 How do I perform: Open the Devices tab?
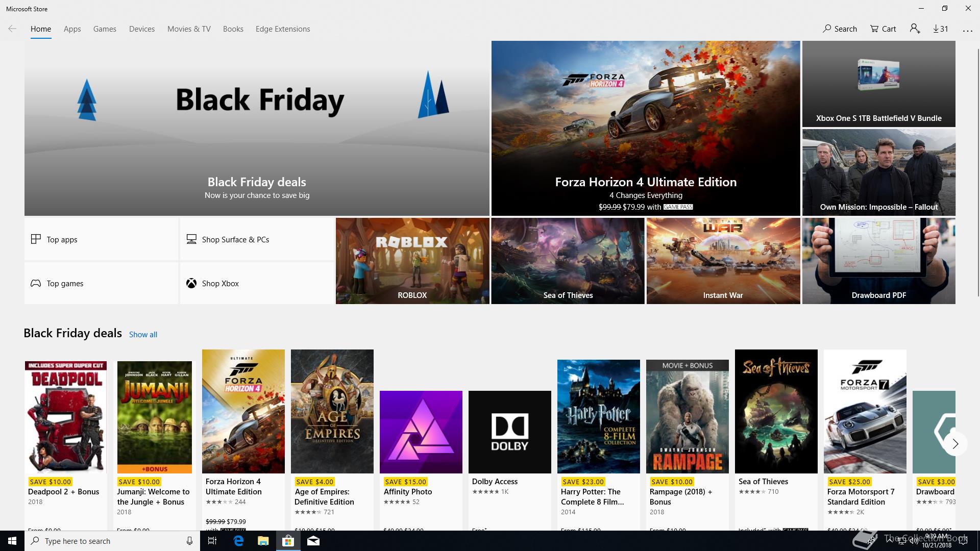pyautogui.click(x=142, y=29)
